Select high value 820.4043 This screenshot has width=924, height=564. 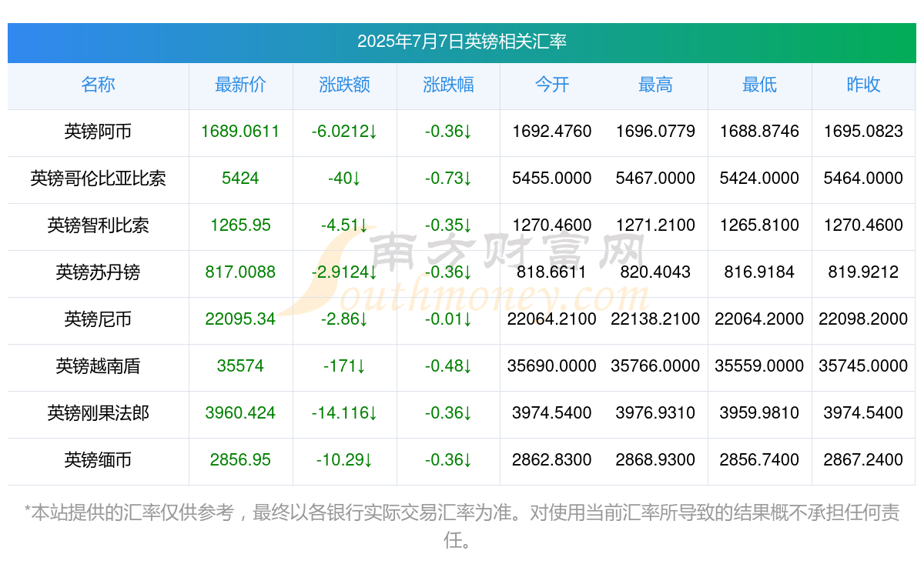click(x=656, y=272)
